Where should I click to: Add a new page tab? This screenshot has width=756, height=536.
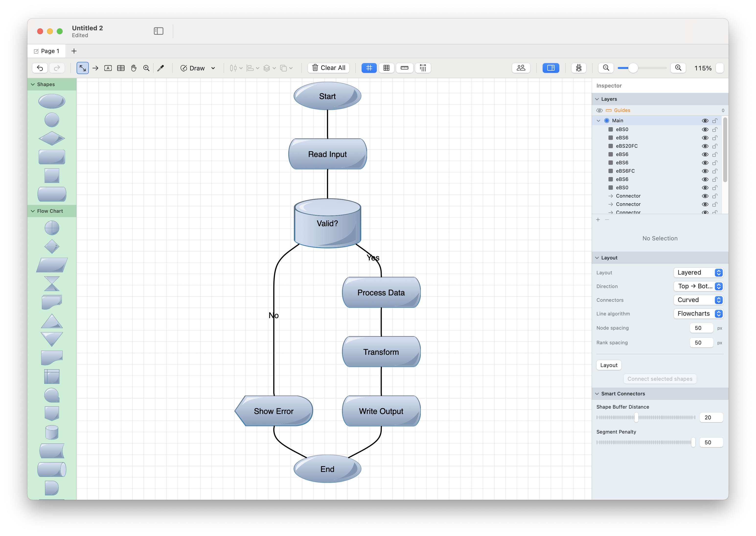(x=74, y=51)
